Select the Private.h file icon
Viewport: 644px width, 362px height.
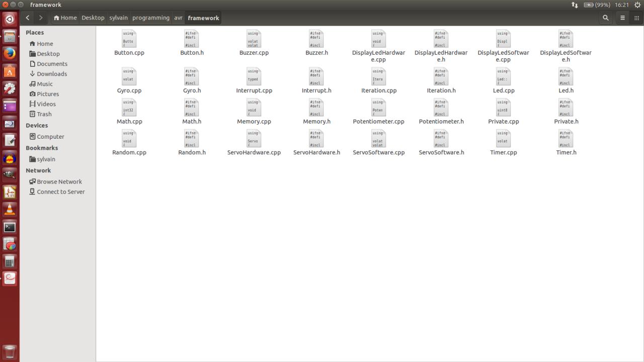566,108
